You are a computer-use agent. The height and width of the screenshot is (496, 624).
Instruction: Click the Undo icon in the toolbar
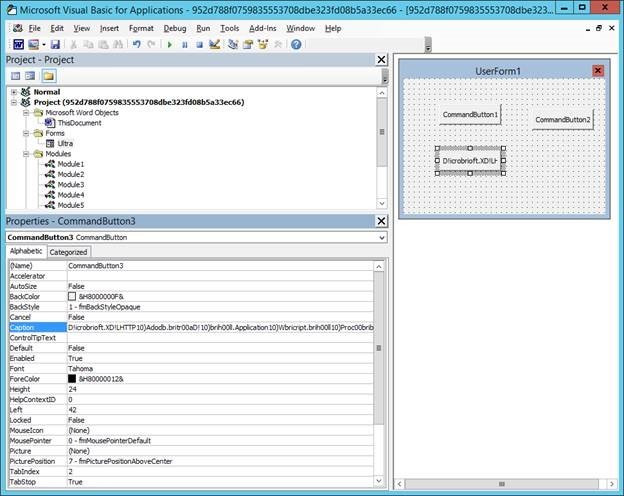137,45
